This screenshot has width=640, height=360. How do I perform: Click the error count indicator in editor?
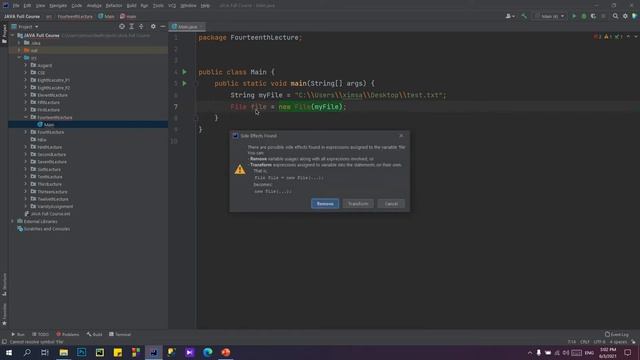pos(597,37)
